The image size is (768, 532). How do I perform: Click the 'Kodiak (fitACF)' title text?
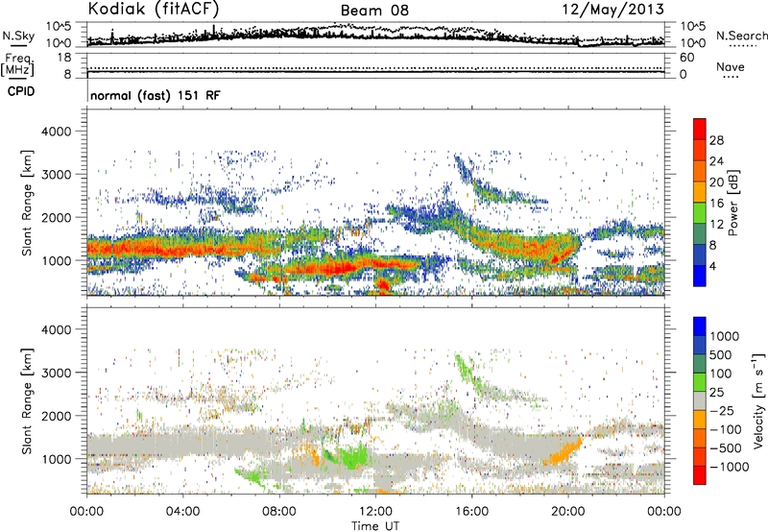(x=154, y=10)
